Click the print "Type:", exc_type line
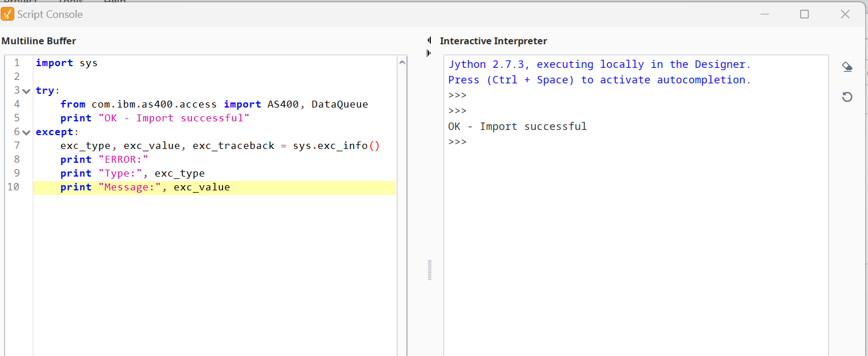The height and width of the screenshot is (356, 868). [x=132, y=173]
